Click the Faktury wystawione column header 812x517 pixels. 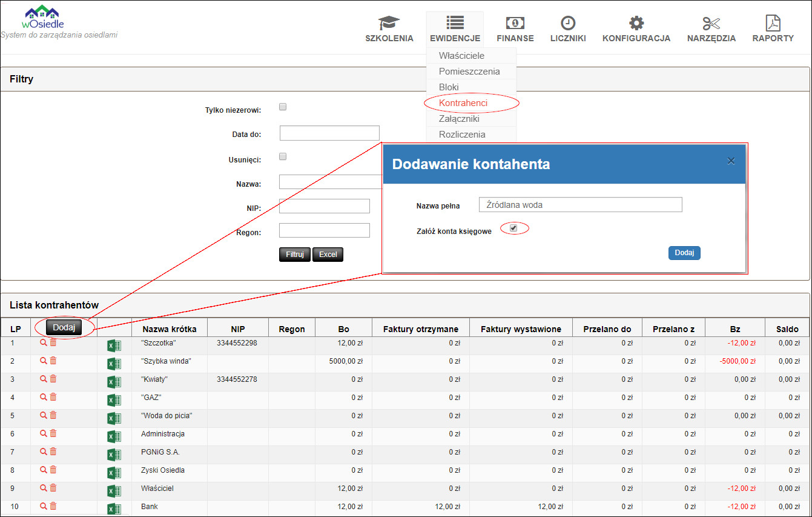point(521,329)
